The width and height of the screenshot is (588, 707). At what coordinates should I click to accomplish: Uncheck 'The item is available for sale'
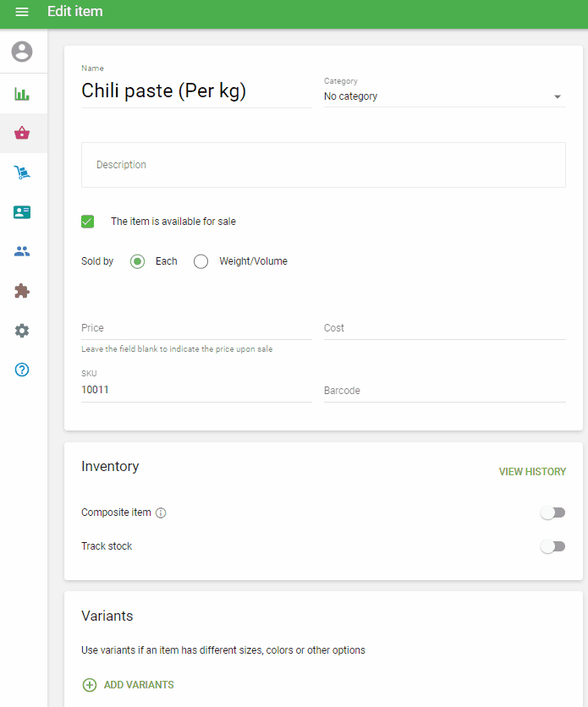click(88, 222)
